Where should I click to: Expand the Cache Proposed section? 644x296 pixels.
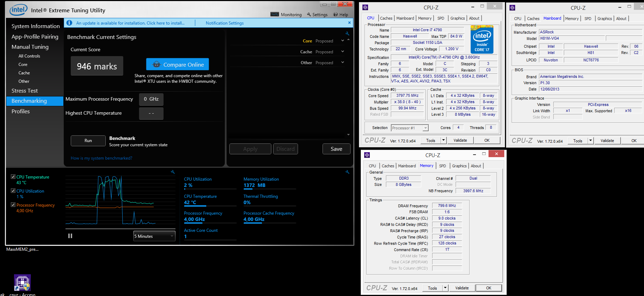coord(342,52)
